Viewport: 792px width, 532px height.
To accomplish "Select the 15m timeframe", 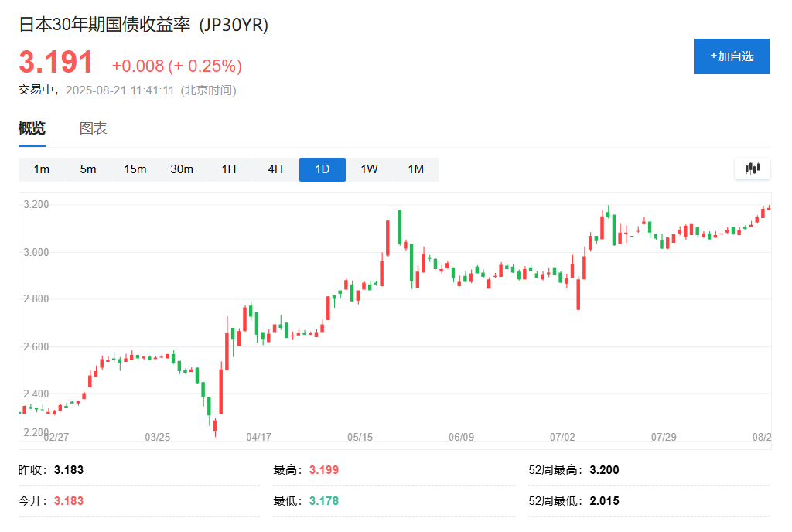I will click(x=135, y=169).
